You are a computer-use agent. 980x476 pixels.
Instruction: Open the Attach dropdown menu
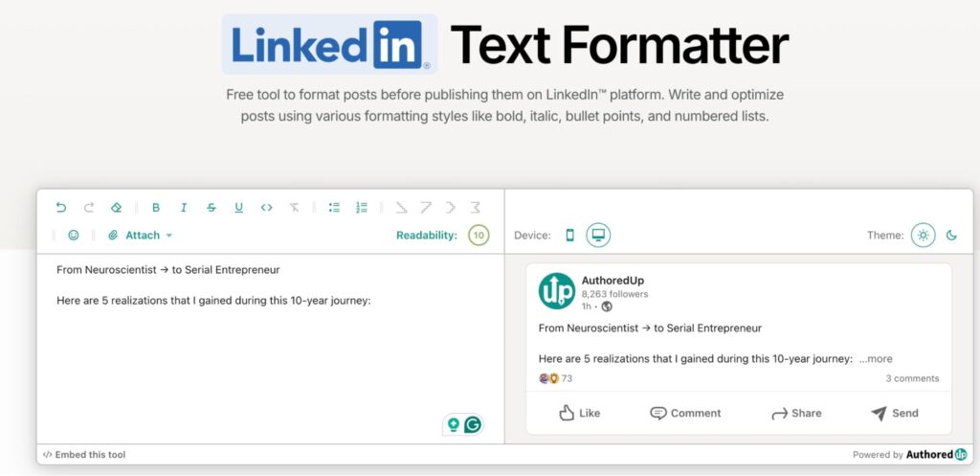141,236
